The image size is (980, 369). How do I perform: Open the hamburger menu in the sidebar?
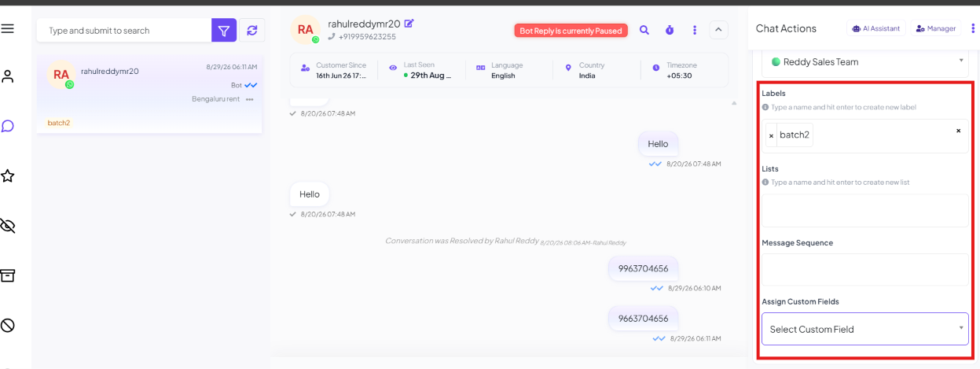click(x=8, y=28)
